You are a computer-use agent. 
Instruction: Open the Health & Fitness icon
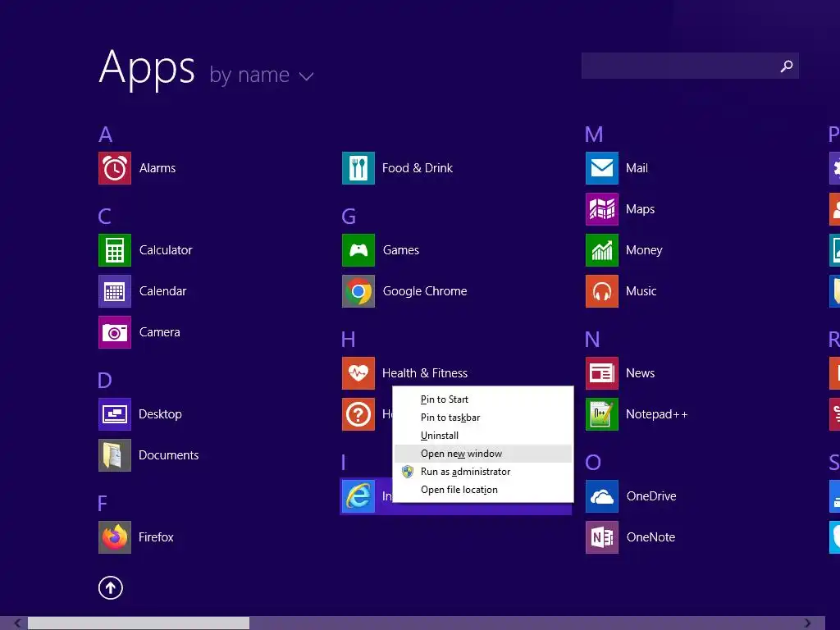click(x=358, y=373)
